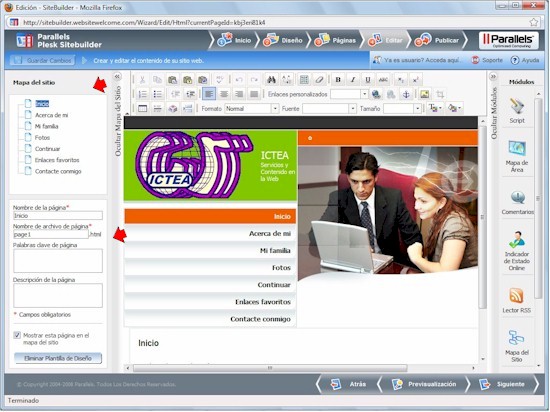Select the Lector RSS module icon
The height and width of the screenshot is (412, 550).
tap(516, 300)
